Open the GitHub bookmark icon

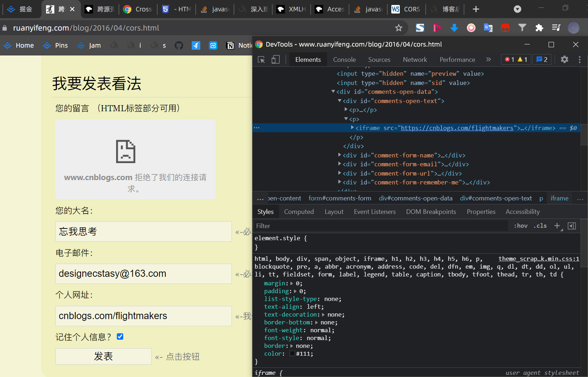point(179,45)
